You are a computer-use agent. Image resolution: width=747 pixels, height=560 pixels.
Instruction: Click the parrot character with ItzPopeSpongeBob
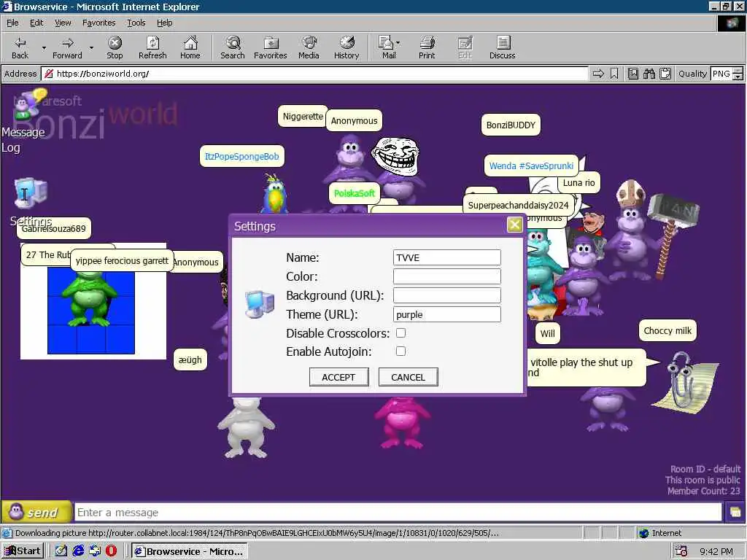[275, 194]
